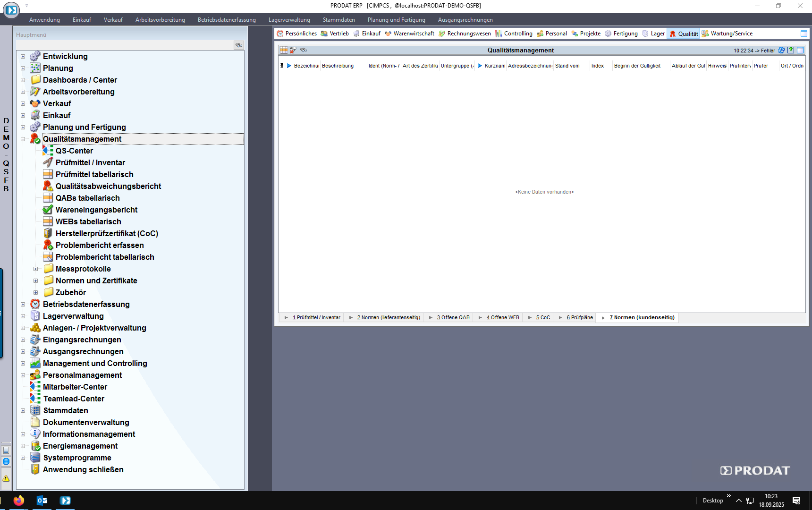
Task: Click the blue circle icon in left sidebar
Action: (6, 461)
